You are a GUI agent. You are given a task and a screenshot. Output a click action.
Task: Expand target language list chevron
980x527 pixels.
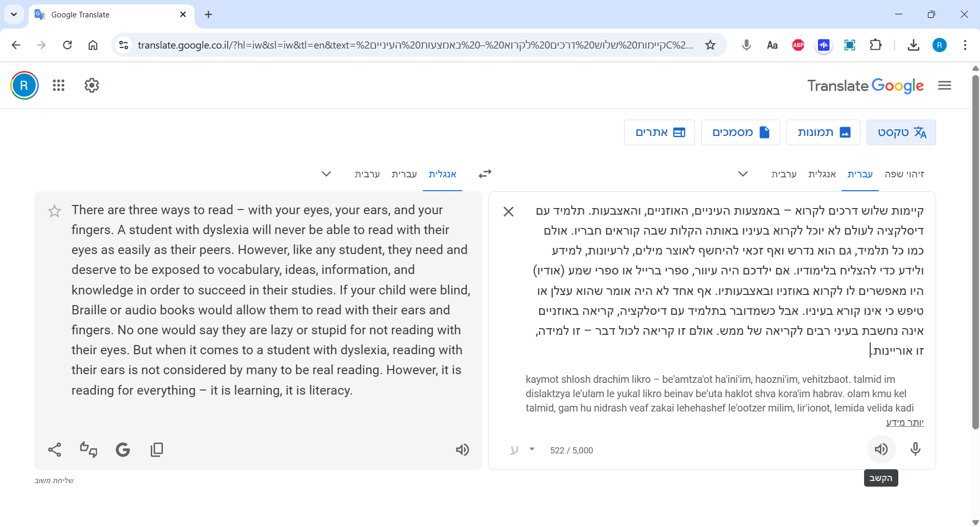(326, 174)
